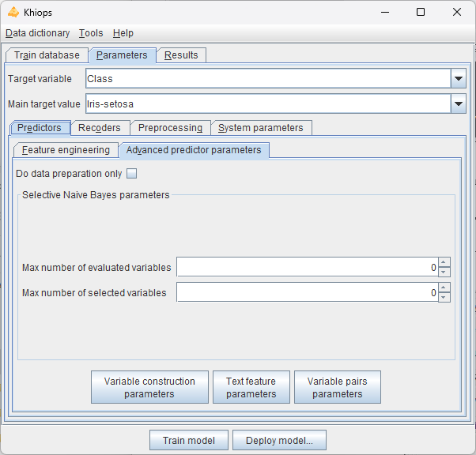
Task: Click the Main target value field Iris-setosa
Action: [x=268, y=103]
